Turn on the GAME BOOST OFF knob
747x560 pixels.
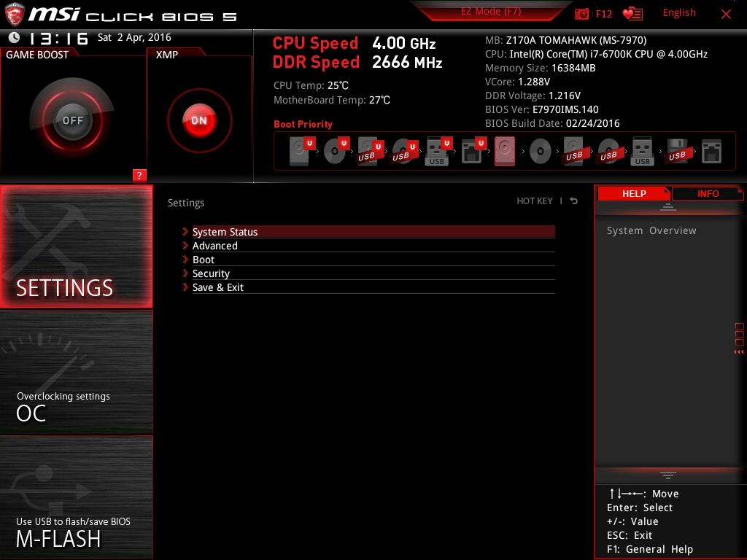click(x=72, y=120)
